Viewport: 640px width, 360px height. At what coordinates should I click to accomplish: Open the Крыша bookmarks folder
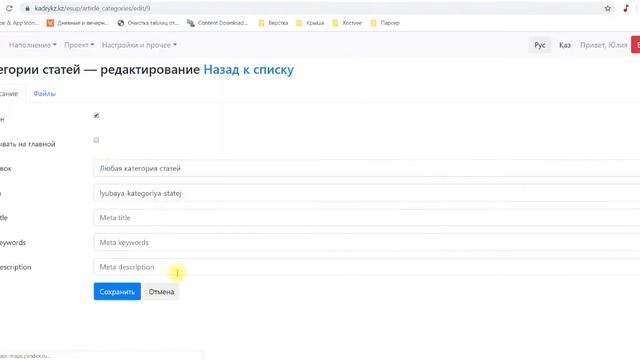click(x=310, y=23)
